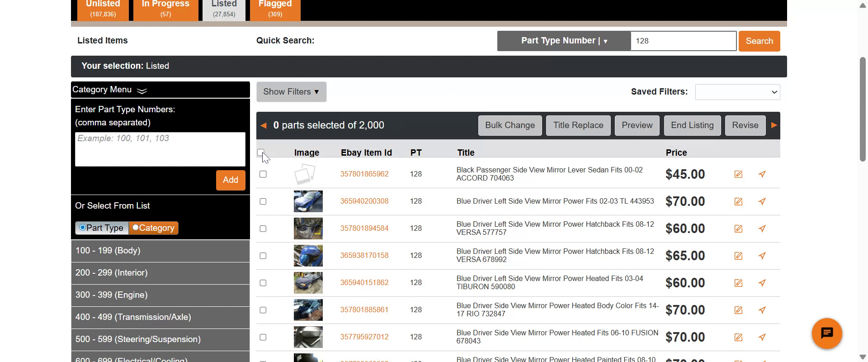Select the Part Type radio button
The width and height of the screenshot is (868, 362).
click(82, 227)
